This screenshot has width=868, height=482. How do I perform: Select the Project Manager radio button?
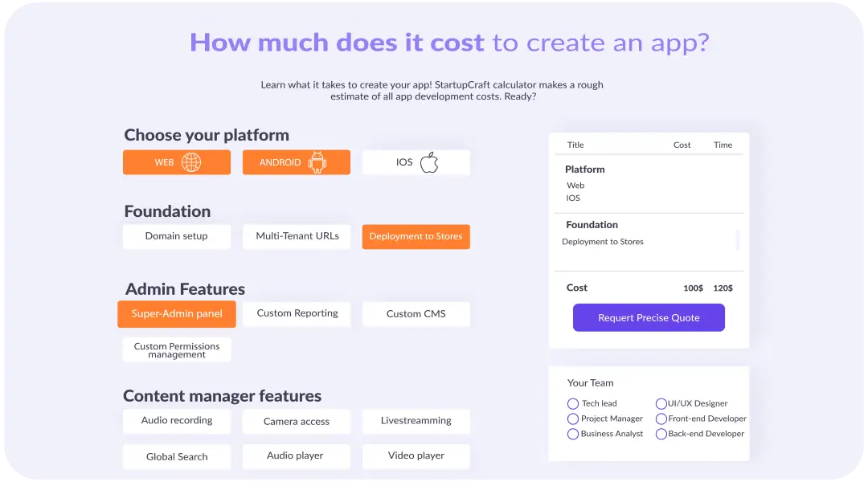tap(573, 419)
